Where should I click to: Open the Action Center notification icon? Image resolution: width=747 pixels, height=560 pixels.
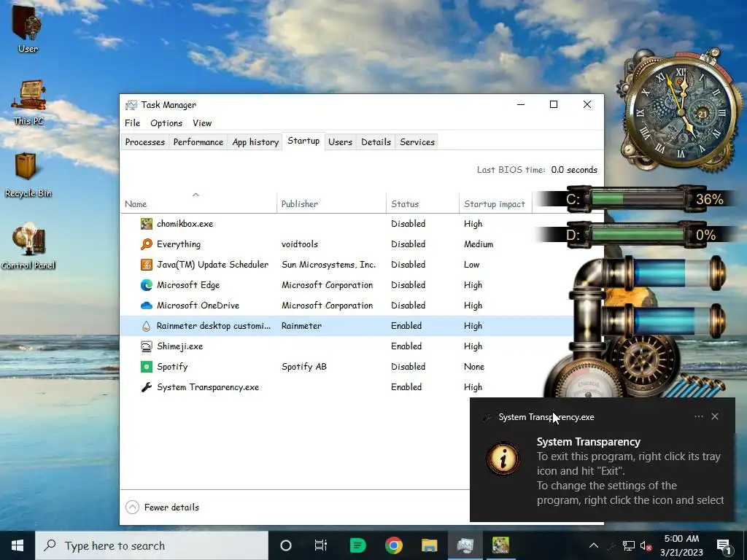point(724,545)
